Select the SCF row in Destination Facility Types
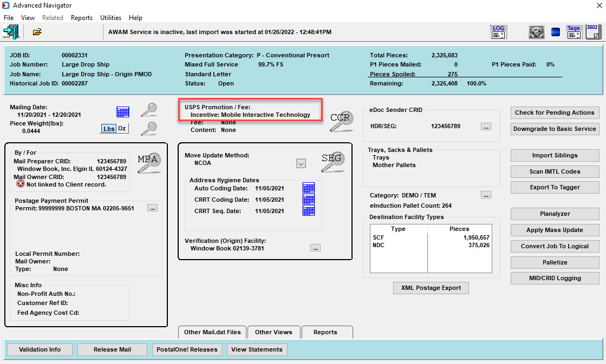The height and width of the screenshot is (364, 606). point(431,238)
